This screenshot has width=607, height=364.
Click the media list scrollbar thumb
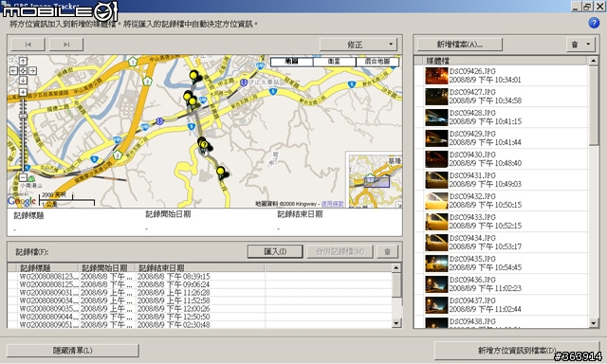point(593,106)
